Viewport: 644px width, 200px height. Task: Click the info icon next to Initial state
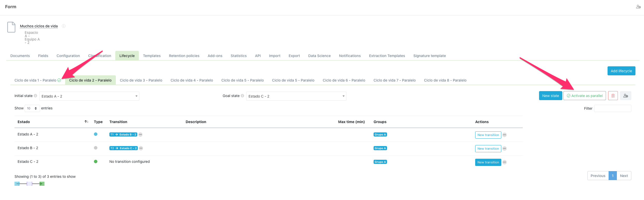35,96
